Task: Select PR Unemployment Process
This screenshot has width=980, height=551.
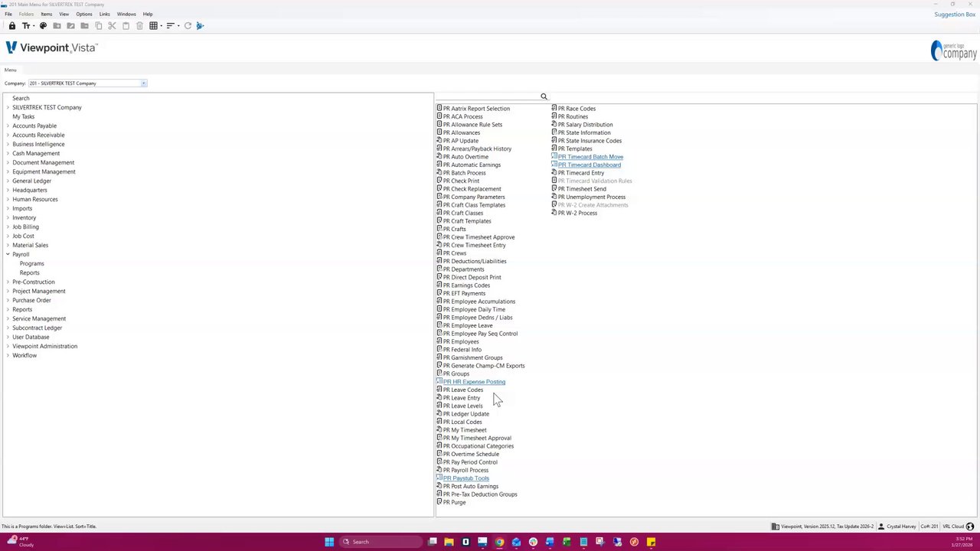Action: coord(592,197)
